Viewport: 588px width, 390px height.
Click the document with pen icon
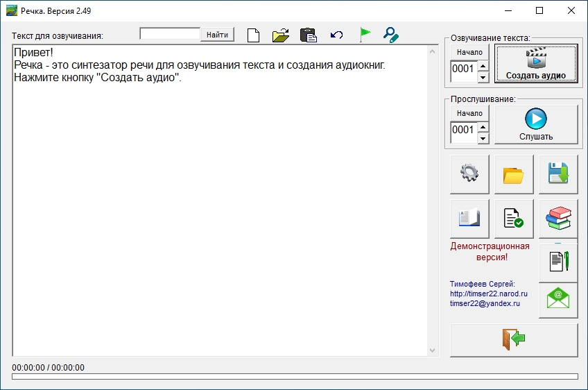[x=558, y=263]
